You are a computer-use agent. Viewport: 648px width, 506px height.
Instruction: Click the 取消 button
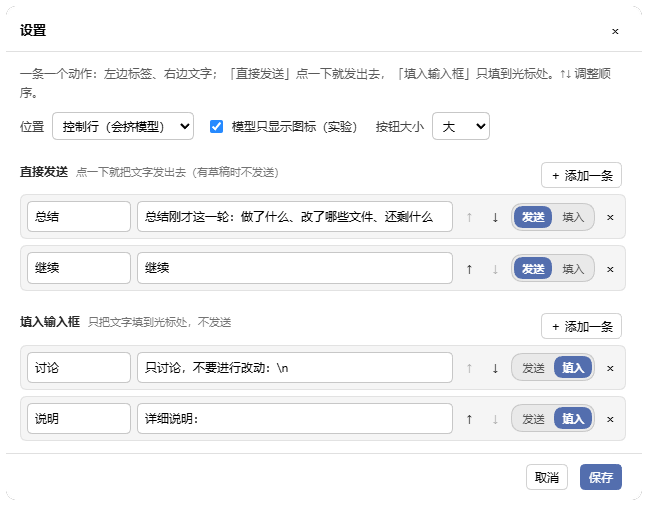tap(547, 477)
